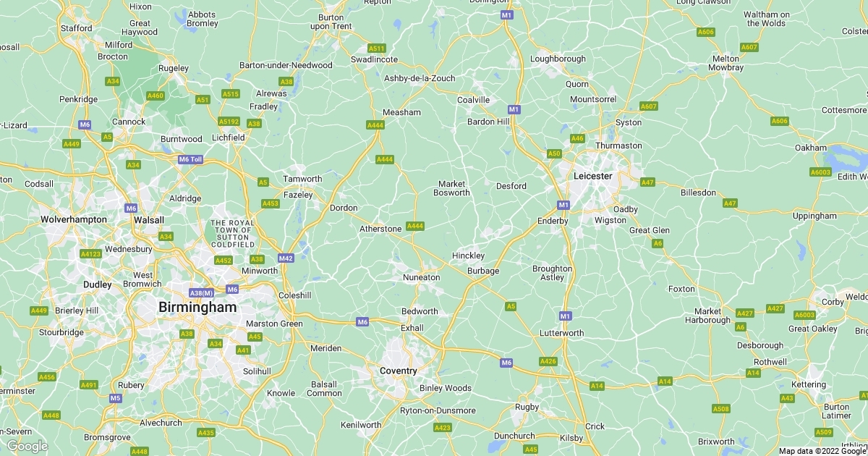Select the Coventry city label
The height and width of the screenshot is (456, 868).
coord(399,371)
